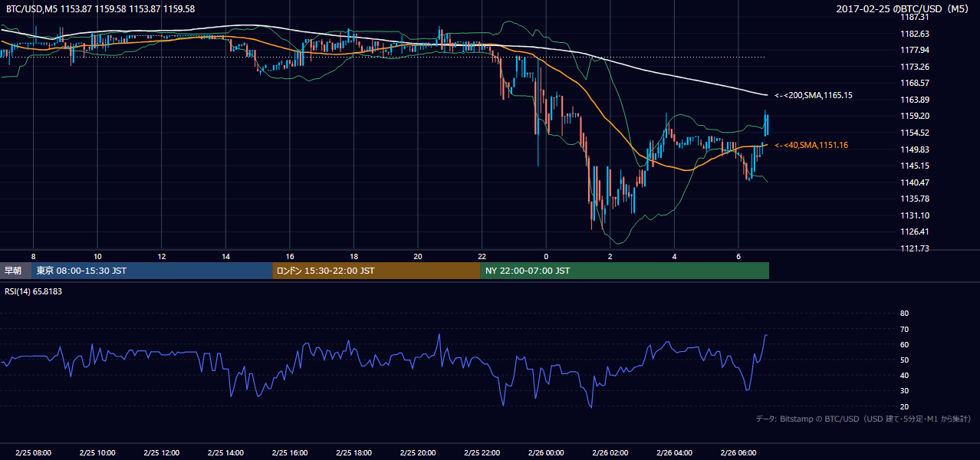980x460 pixels.
Task: Click hour label 18 under the price chart
Action: pos(354,256)
